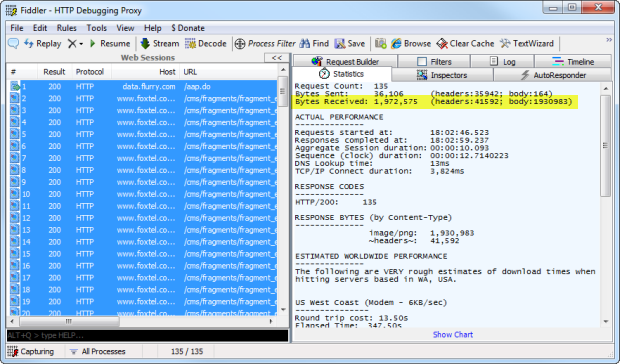Open Find sessions dialog
The height and width of the screenshot is (364, 620).
(x=314, y=43)
